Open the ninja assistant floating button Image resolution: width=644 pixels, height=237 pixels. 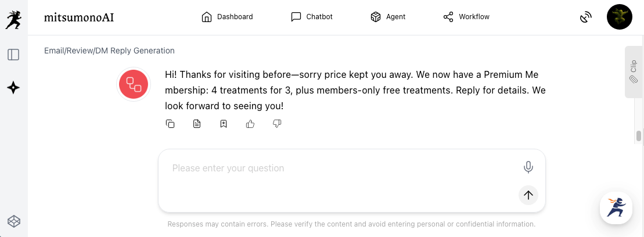[x=616, y=207]
